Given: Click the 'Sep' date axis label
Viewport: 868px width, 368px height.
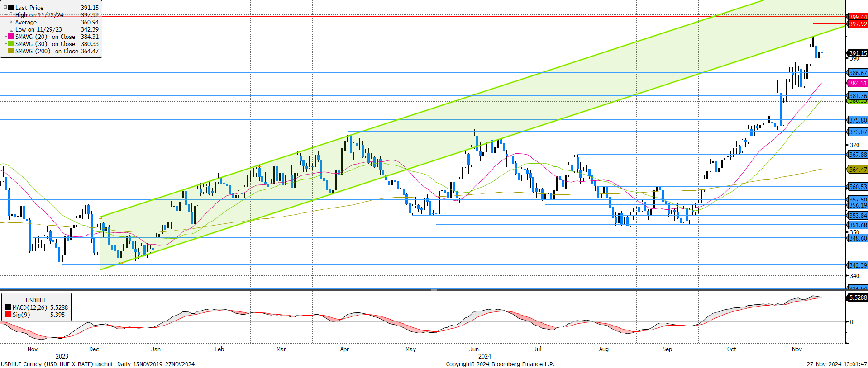Looking at the screenshot, I should coord(667,349).
